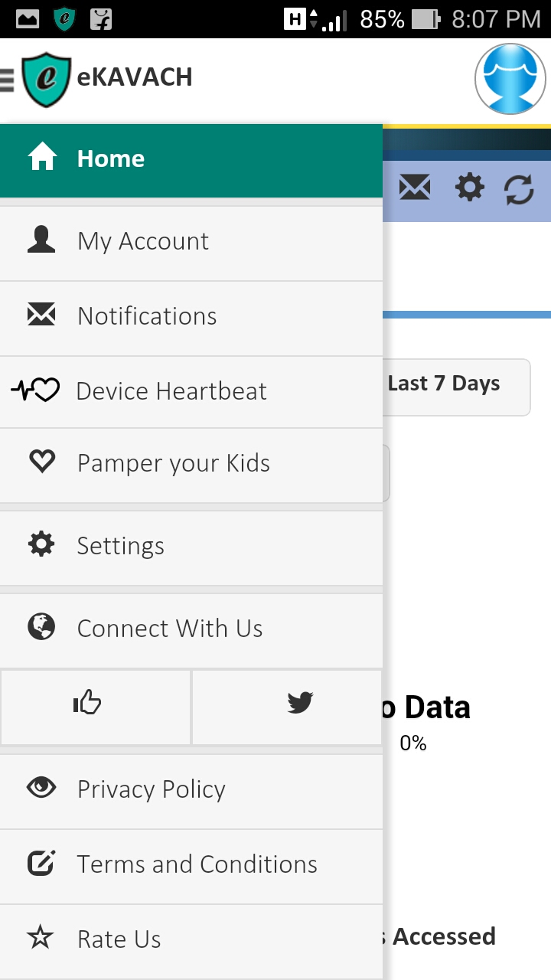
Task: Click the envelope icon in toolbar
Action: (x=415, y=188)
